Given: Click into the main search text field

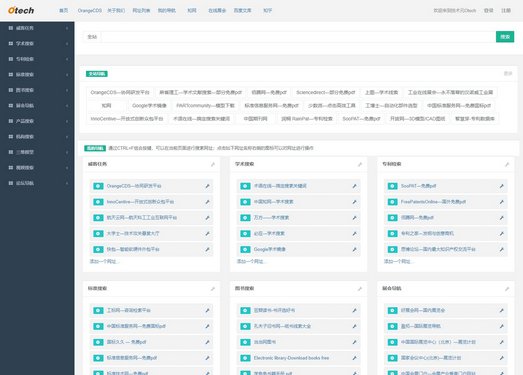Looking at the screenshot, I should point(298,37).
